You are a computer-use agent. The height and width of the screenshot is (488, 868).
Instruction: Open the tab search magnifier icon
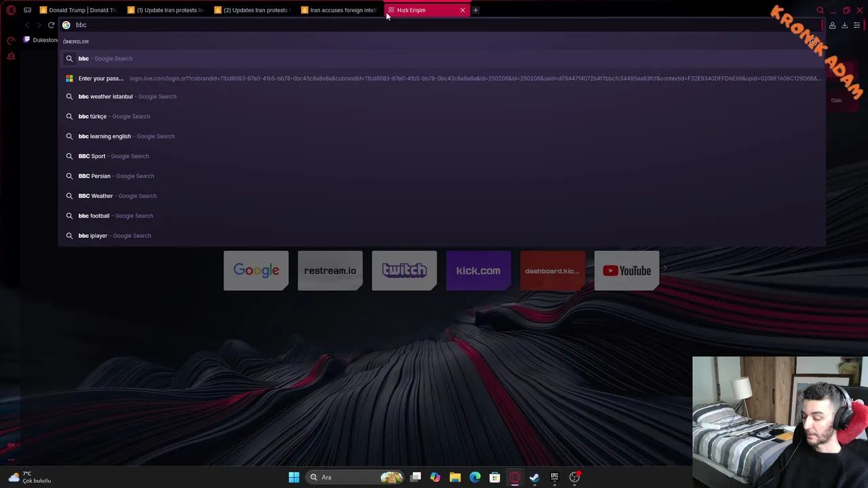click(x=820, y=10)
